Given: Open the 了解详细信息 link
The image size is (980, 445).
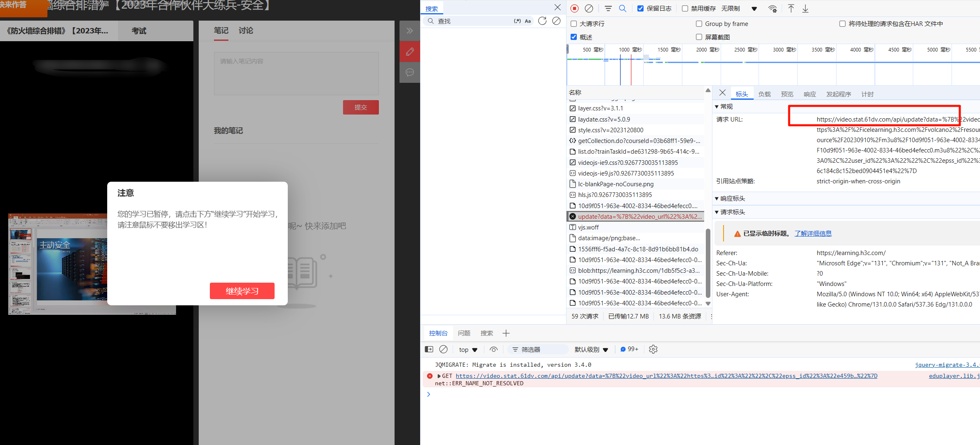Looking at the screenshot, I should pos(813,233).
